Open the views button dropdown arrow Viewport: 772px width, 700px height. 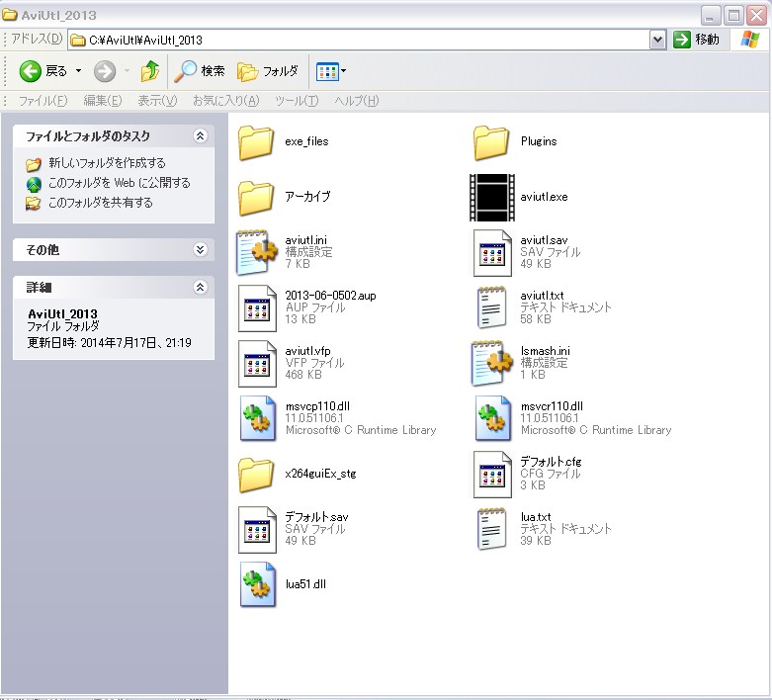tap(344, 71)
